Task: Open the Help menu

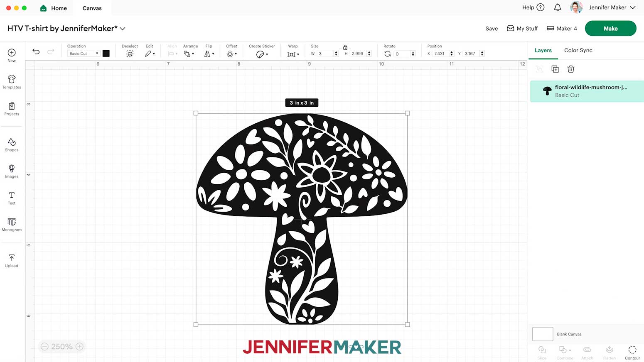Action: tap(533, 7)
